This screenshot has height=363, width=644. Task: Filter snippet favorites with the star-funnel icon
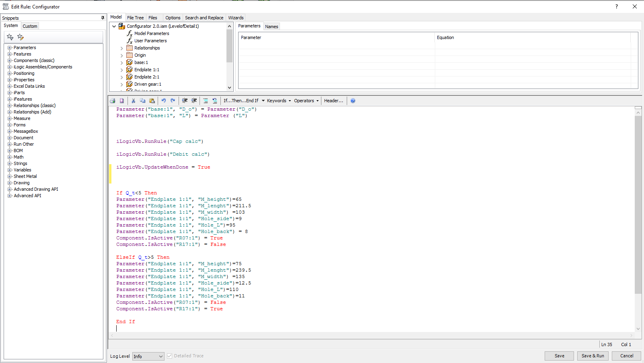(10, 37)
